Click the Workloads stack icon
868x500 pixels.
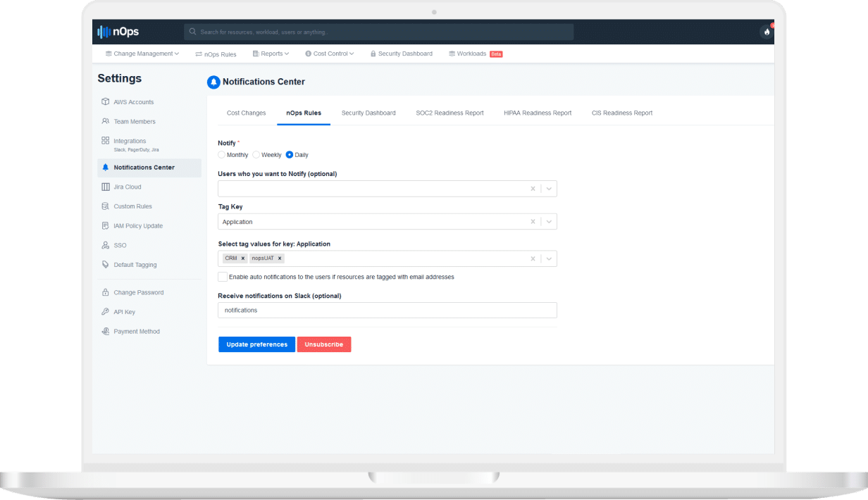coord(452,54)
